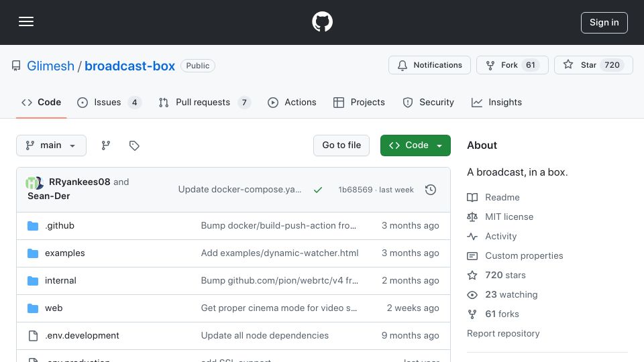View tags via the tag icon
The image size is (644, 362).
click(134, 145)
